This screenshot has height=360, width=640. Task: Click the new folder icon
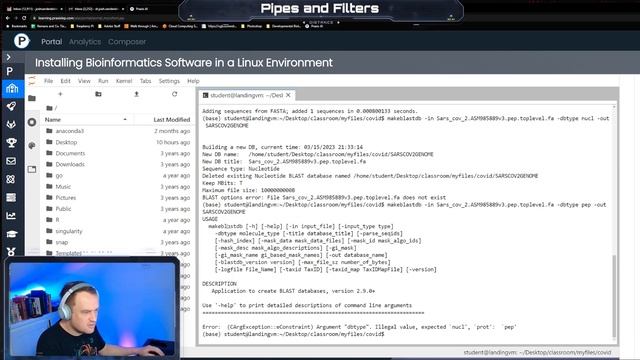[x=98, y=94]
